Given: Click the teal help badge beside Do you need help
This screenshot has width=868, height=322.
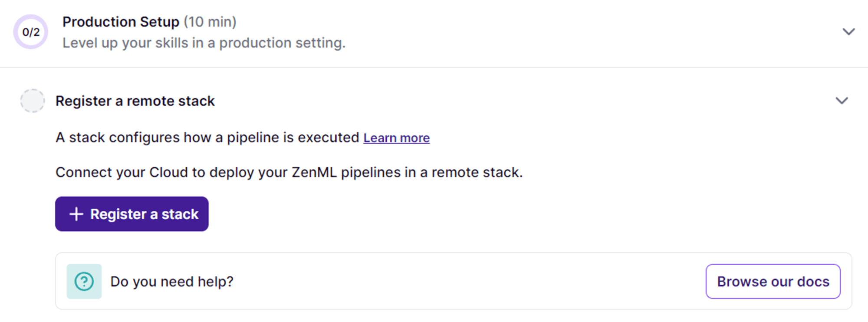Looking at the screenshot, I should click(x=84, y=281).
